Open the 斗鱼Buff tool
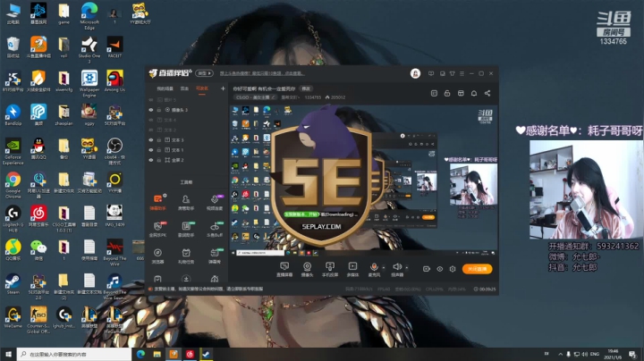Screen dimensions: 644x361 [x=214, y=230]
